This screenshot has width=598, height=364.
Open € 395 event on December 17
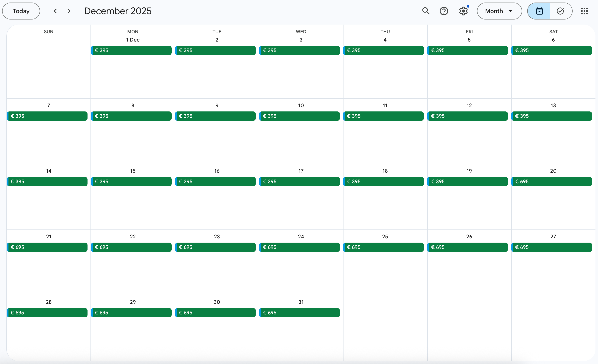pos(299,182)
